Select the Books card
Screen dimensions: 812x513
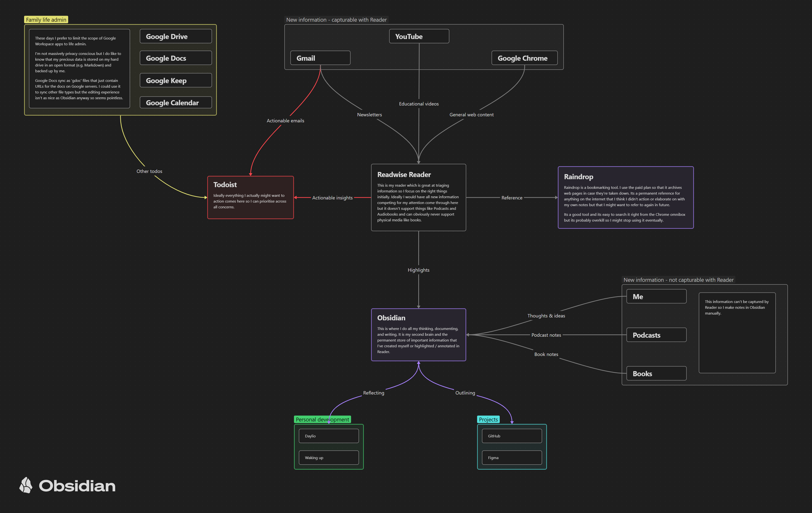(656, 373)
